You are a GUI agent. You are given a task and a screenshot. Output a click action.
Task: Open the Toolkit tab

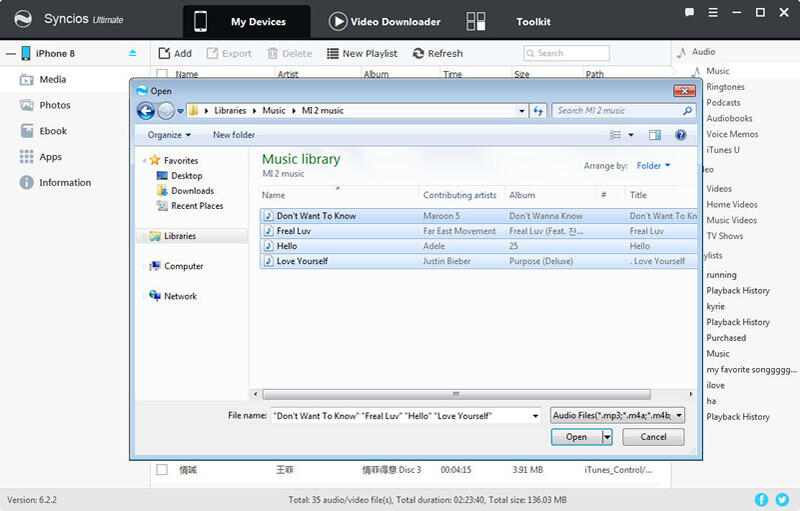[x=508, y=21]
